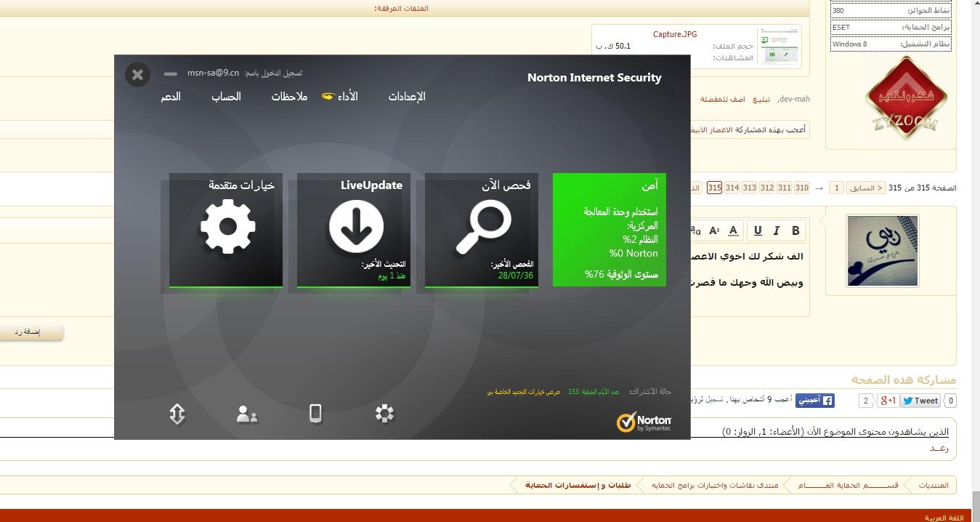Go to forum page 311
The image size is (980, 522).
point(785,188)
